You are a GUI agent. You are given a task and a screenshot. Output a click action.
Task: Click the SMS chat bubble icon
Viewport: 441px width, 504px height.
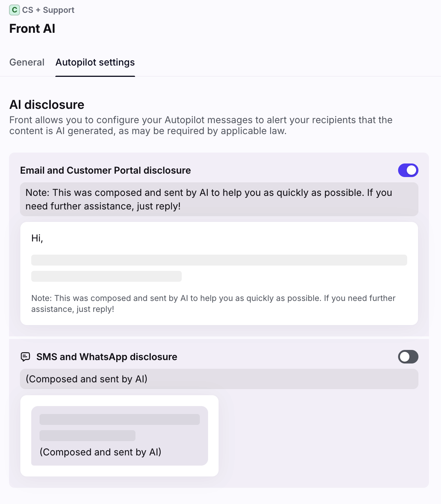pos(25,357)
